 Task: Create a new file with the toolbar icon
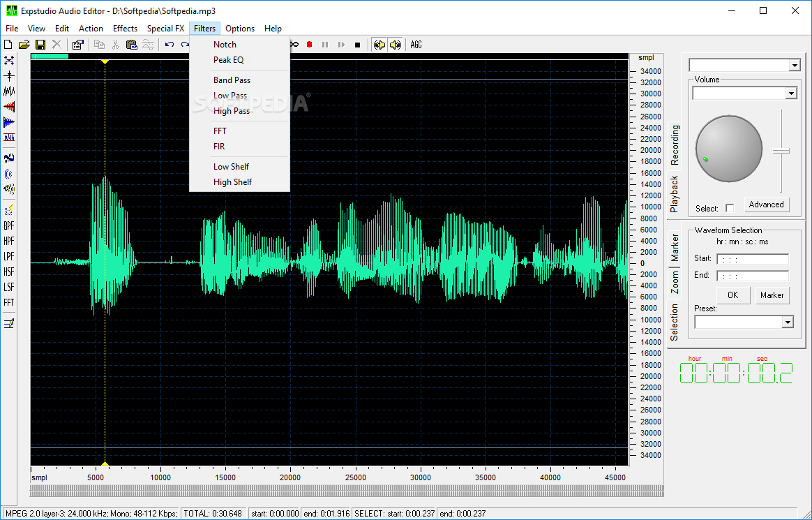coord(8,45)
